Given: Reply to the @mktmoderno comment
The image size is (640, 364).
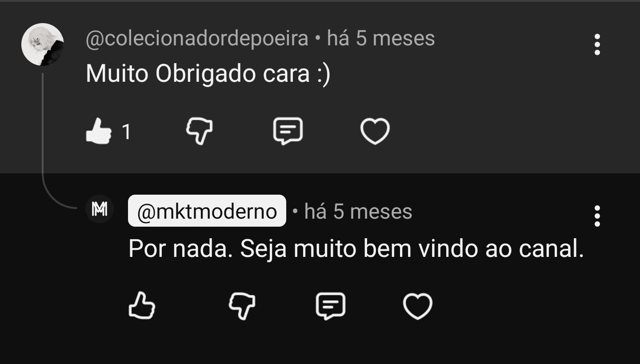Looking at the screenshot, I should (331, 306).
